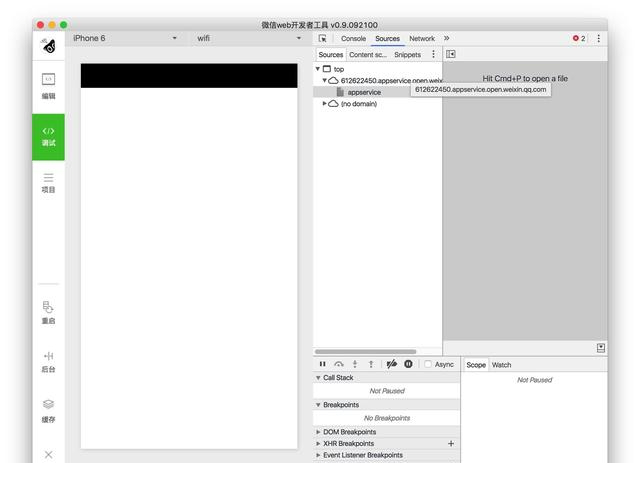
Task: Open the Sources navigator three-dot menu
Action: [x=433, y=54]
